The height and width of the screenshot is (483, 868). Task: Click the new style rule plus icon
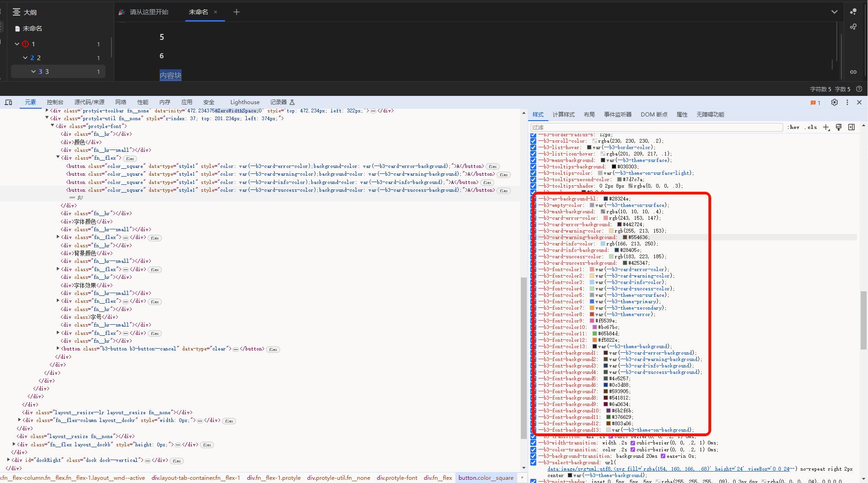pyautogui.click(x=826, y=127)
